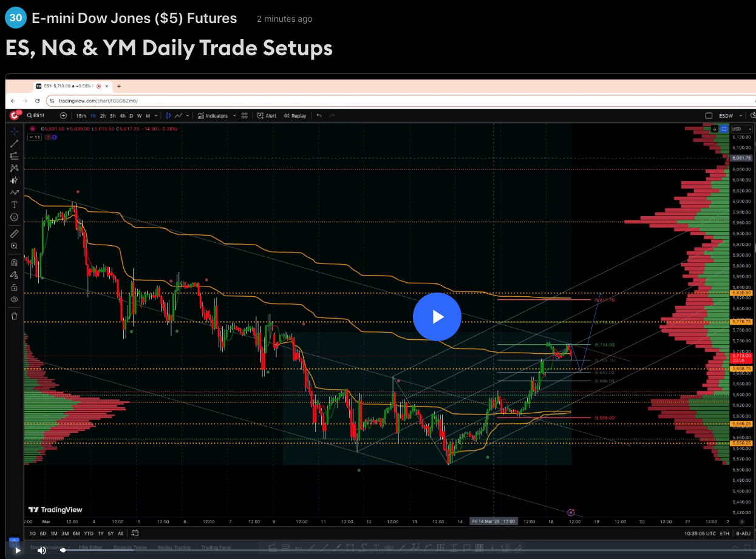
Task: Select the 2h chart interval
Action: [x=103, y=115]
